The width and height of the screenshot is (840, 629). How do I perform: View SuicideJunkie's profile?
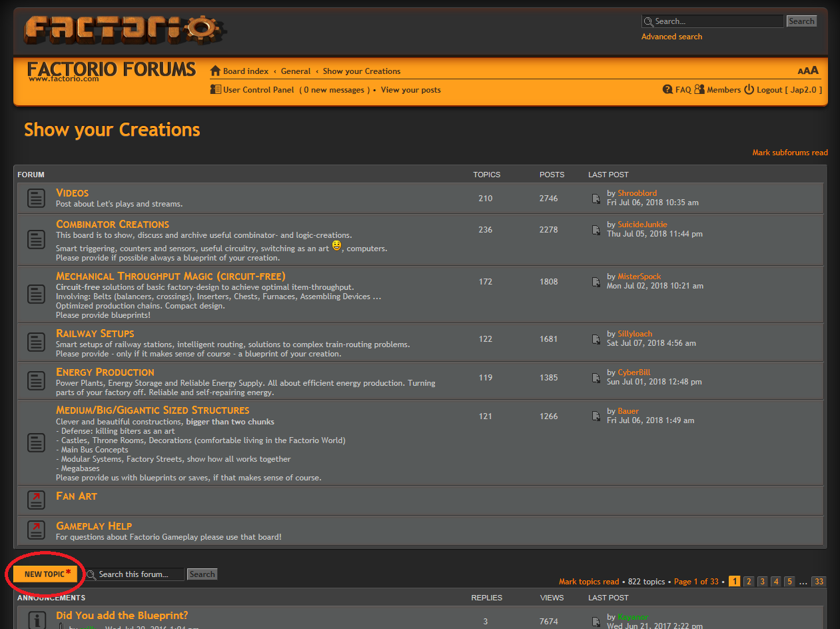642,225
